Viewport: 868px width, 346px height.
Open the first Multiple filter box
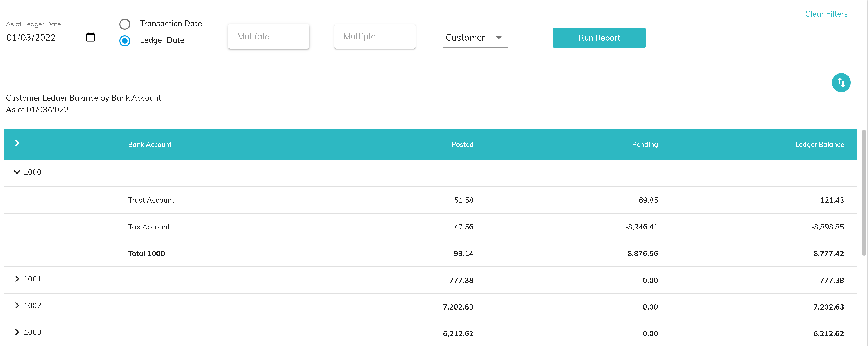pos(268,36)
